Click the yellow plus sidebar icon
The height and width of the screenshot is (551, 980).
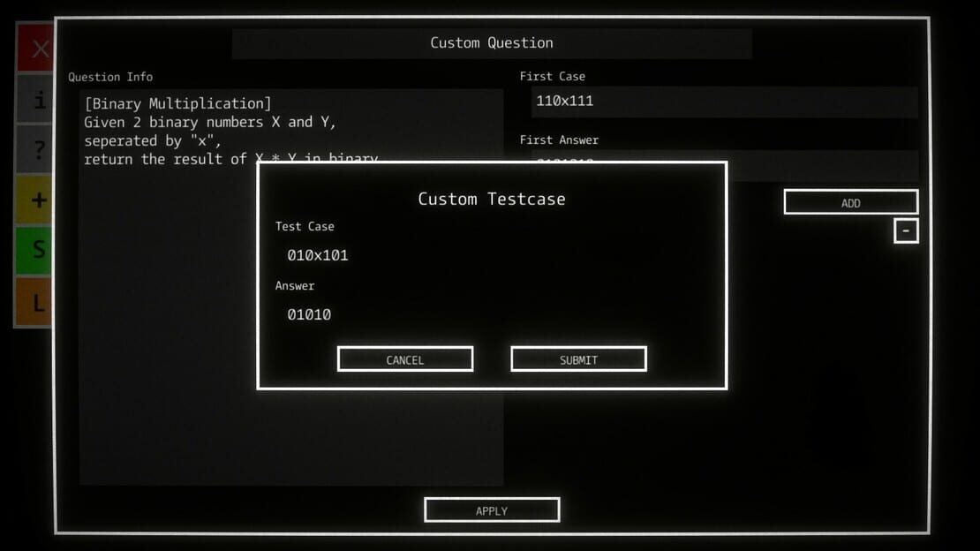click(x=34, y=200)
